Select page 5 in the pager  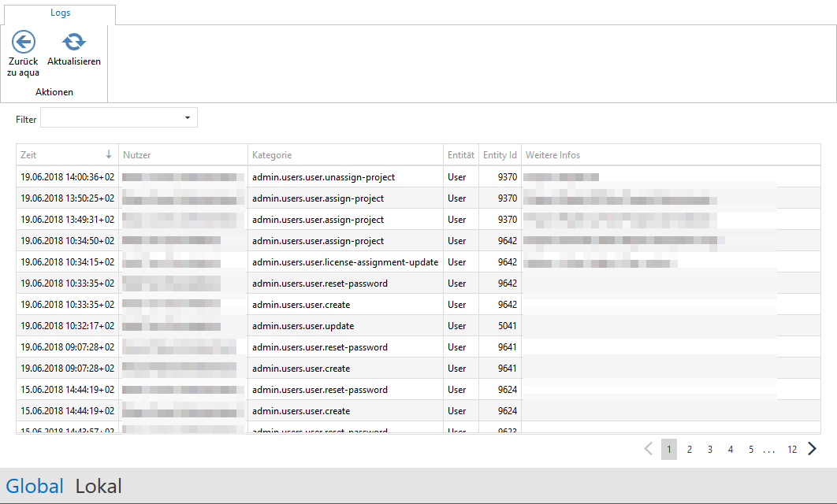pos(751,449)
